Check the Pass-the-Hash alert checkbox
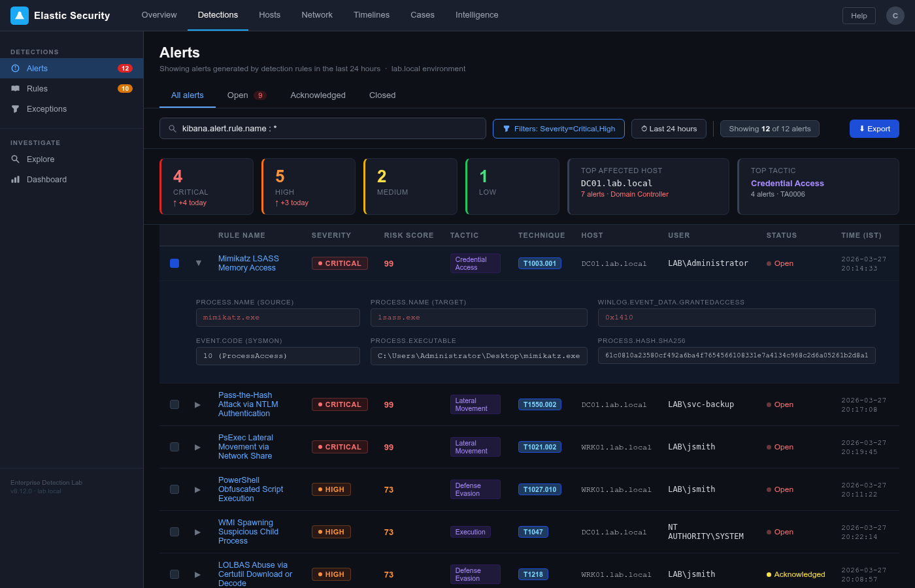Viewport: 915px width, 588px height. [175, 404]
